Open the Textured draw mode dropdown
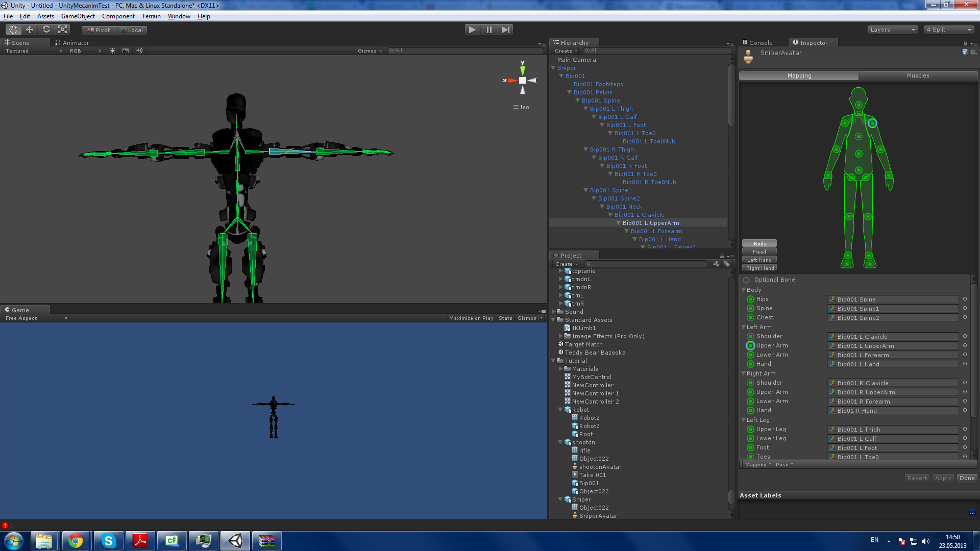Screen dimensions: 980x551 (34, 51)
